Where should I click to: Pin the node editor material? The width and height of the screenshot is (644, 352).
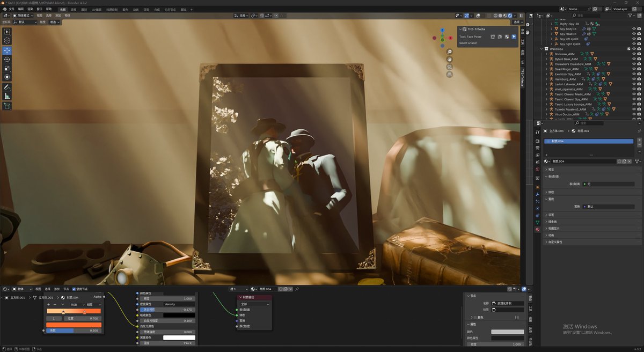point(297,289)
